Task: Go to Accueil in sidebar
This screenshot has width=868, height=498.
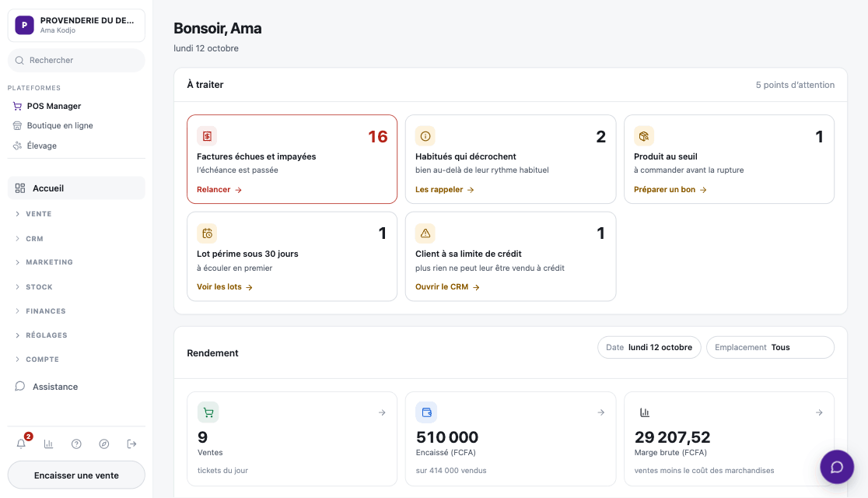Action: (x=76, y=188)
